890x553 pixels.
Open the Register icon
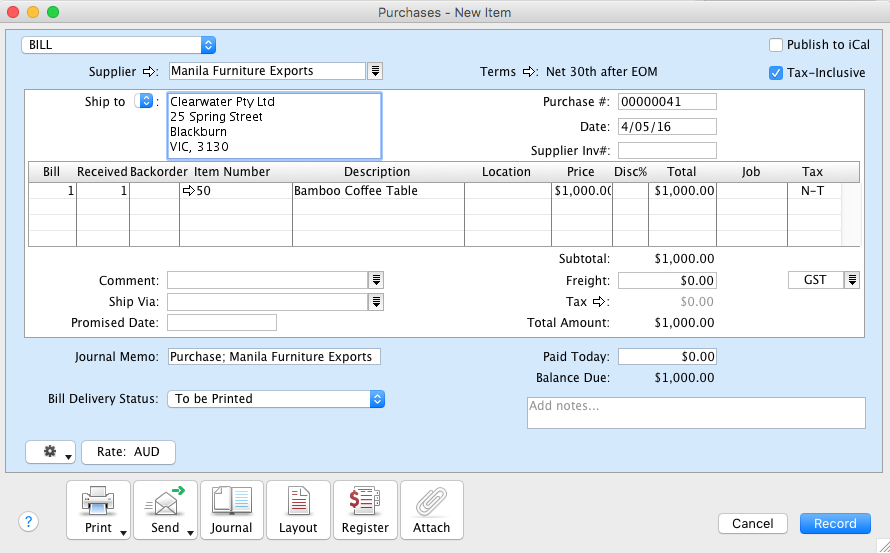pos(365,509)
